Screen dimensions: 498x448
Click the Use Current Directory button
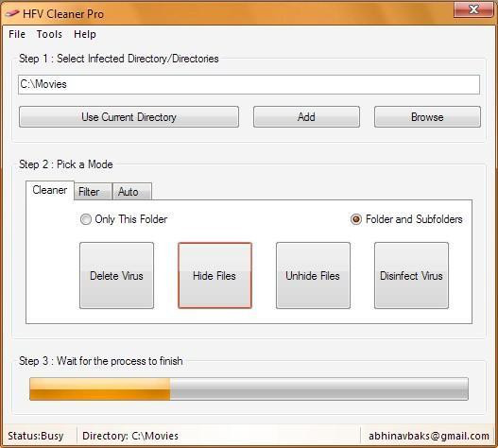pos(129,117)
